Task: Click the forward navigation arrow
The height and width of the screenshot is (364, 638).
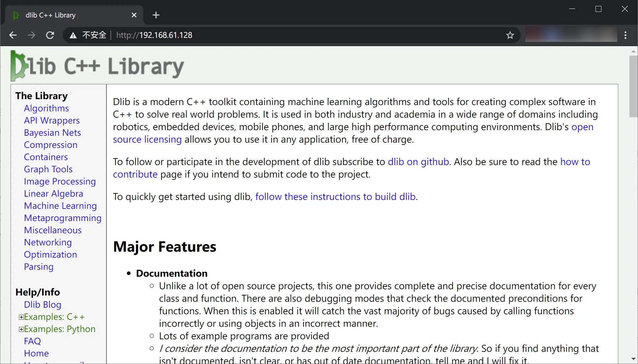Action: 31,35
